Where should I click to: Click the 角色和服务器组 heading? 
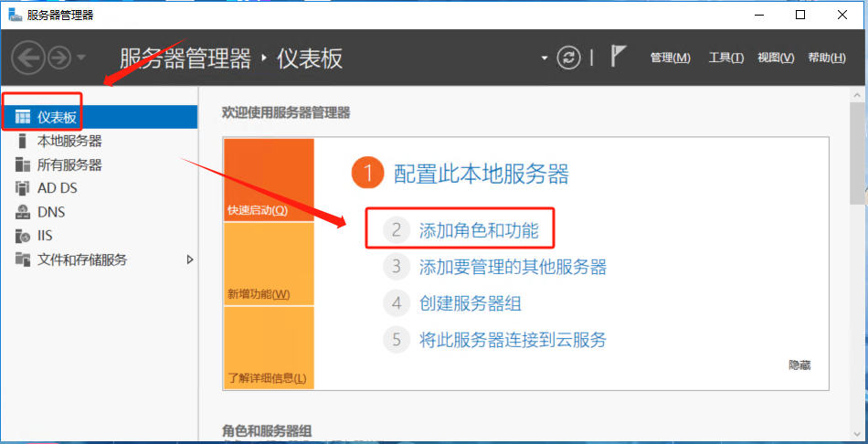(x=266, y=430)
